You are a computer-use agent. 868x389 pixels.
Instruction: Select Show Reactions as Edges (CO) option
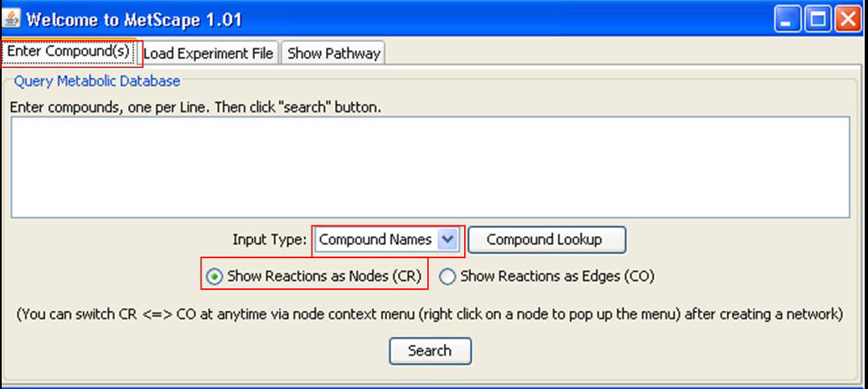click(x=547, y=276)
